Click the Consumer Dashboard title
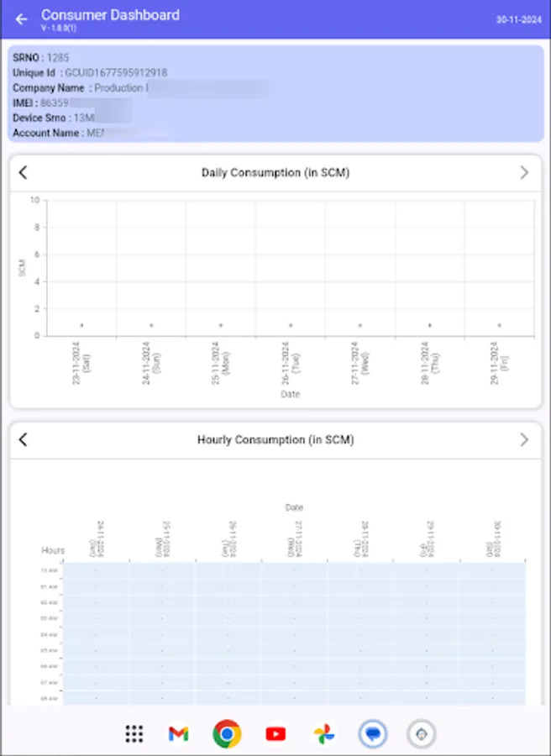Image resolution: width=551 pixels, height=756 pixels. pyautogui.click(x=110, y=14)
